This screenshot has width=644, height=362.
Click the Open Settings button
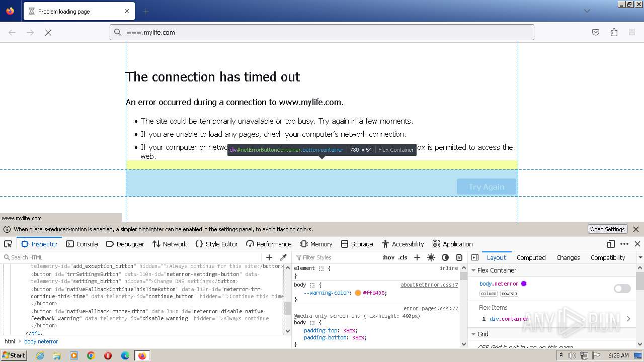608,229
